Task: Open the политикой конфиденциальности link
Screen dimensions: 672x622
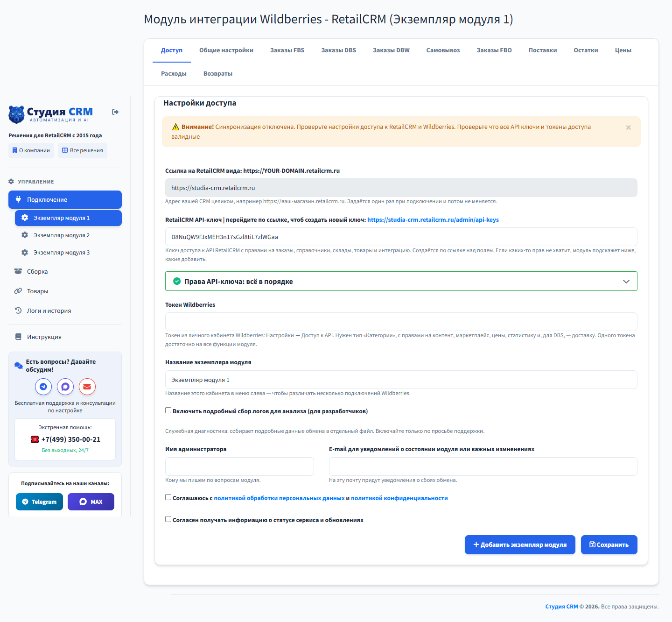Action: point(399,498)
